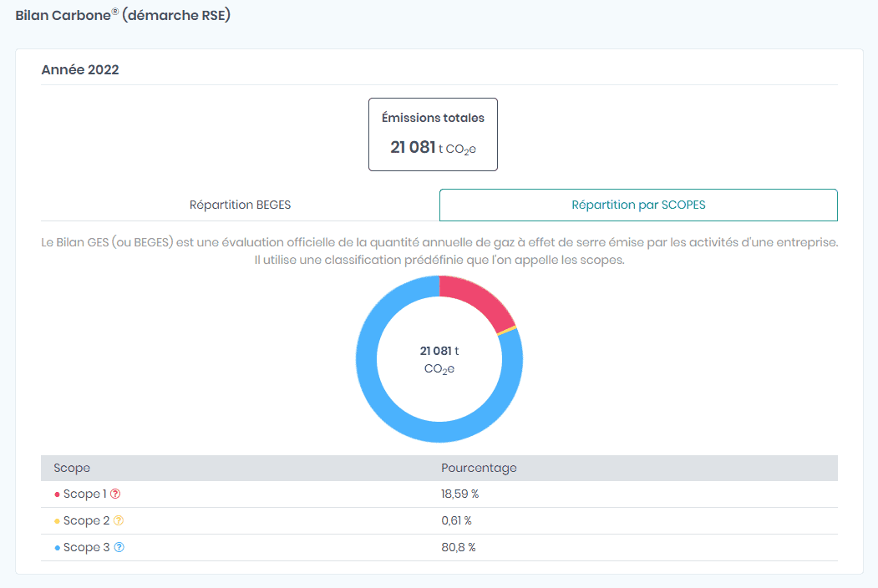
Task: Select the Répartition par SCOPES tab
Action: [638, 205]
